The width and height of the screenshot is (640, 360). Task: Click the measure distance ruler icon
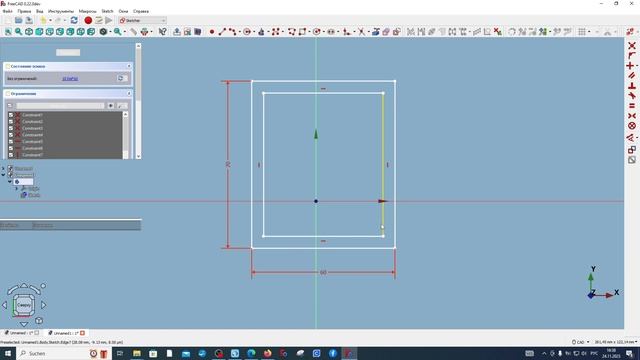[x=133, y=31]
